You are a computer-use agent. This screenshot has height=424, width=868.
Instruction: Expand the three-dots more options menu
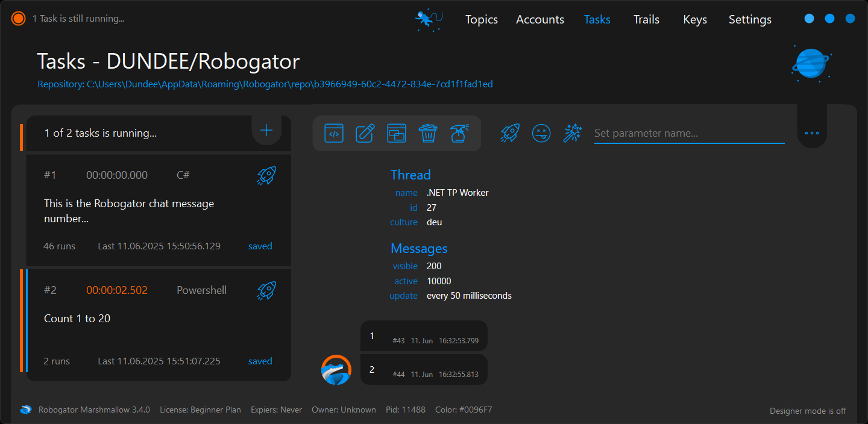tap(812, 133)
